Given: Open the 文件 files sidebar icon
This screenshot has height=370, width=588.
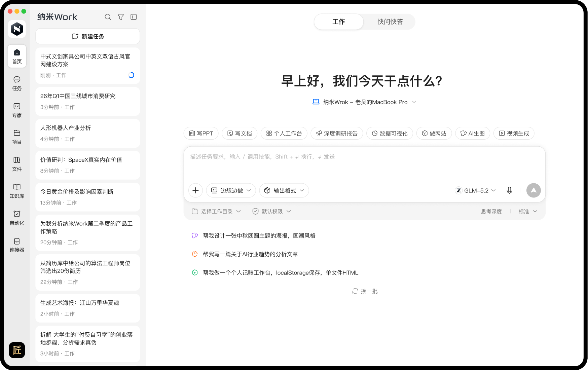Looking at the screenshot, I should (x=17, y=164).
